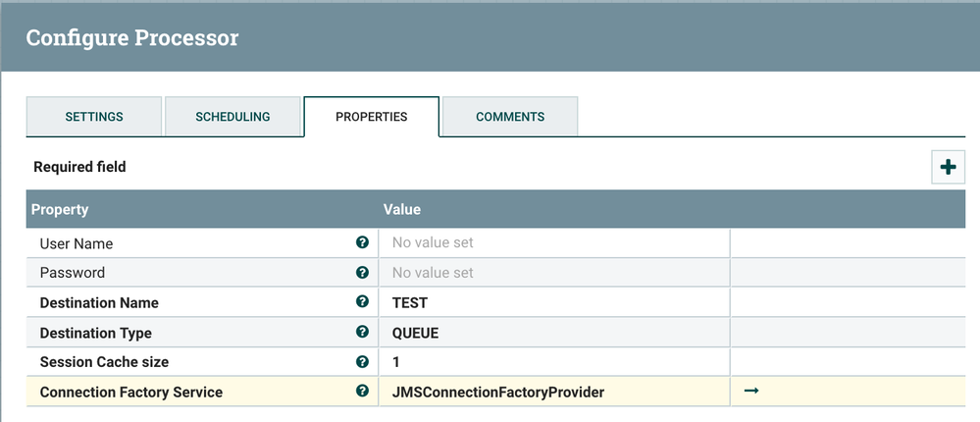Click help icon beside Session Cache size
Screen dimensions: 980x422
(363, 362)
